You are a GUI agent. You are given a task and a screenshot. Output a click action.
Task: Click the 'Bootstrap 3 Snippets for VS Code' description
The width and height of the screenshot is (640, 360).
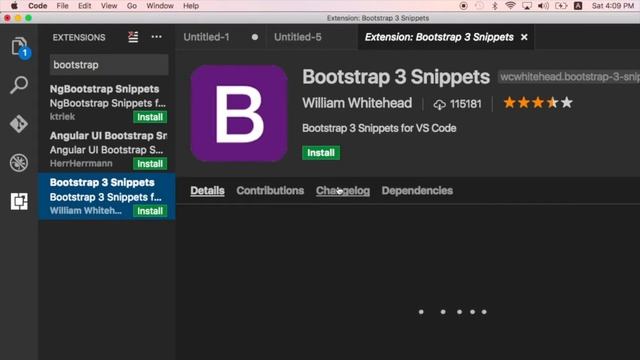coord(379,128)
